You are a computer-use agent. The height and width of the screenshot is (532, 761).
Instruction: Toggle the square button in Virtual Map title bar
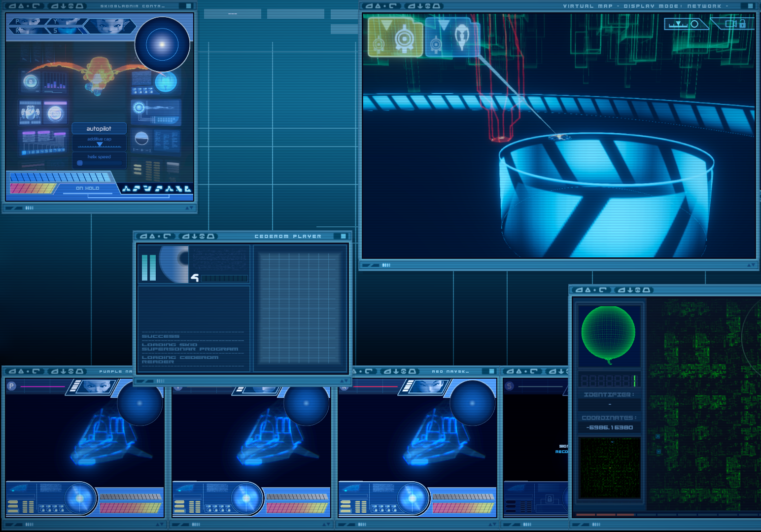(751, 6)
